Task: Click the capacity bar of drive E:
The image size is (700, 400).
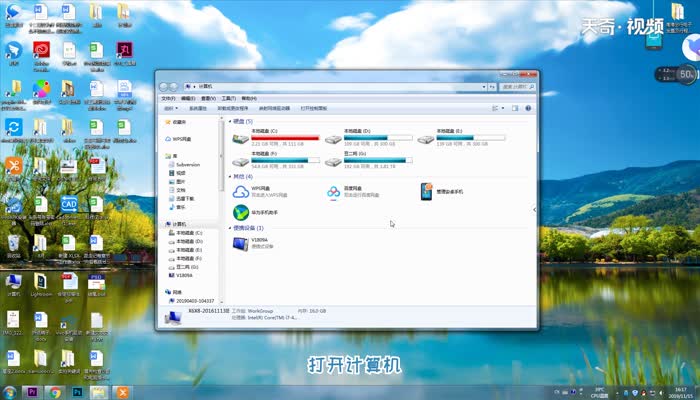Action: tap(470, 138)
